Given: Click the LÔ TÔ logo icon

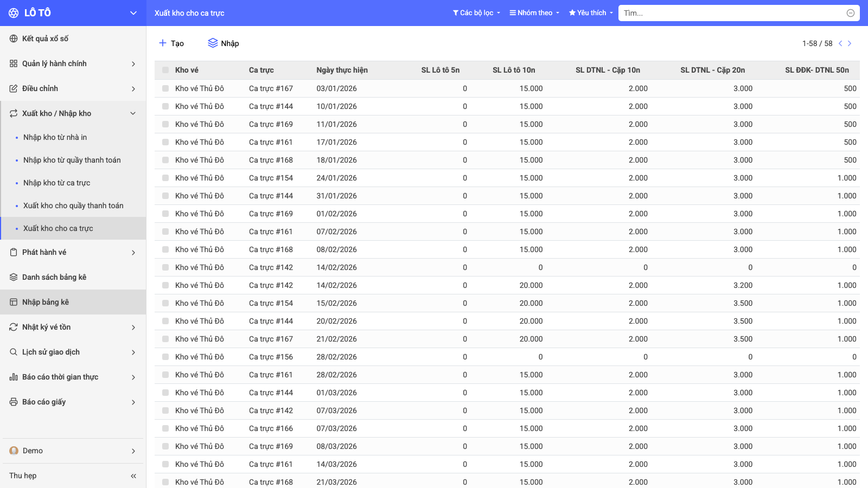Looking at the screenshot, I should coord(14,13).
